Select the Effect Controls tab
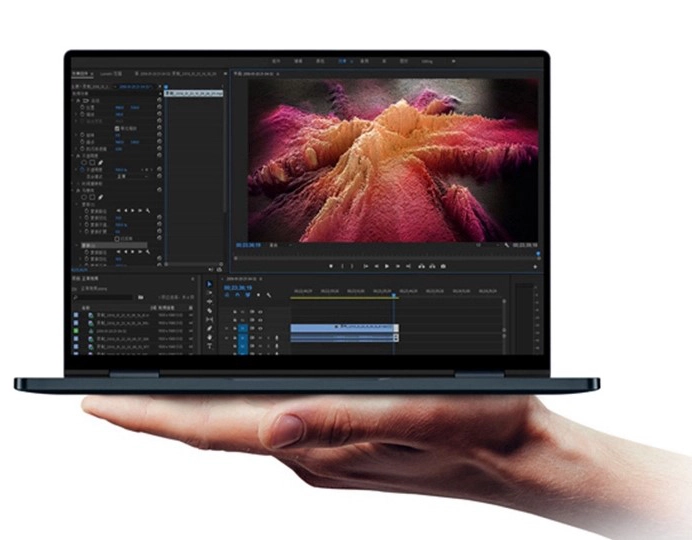 [81, 74]
